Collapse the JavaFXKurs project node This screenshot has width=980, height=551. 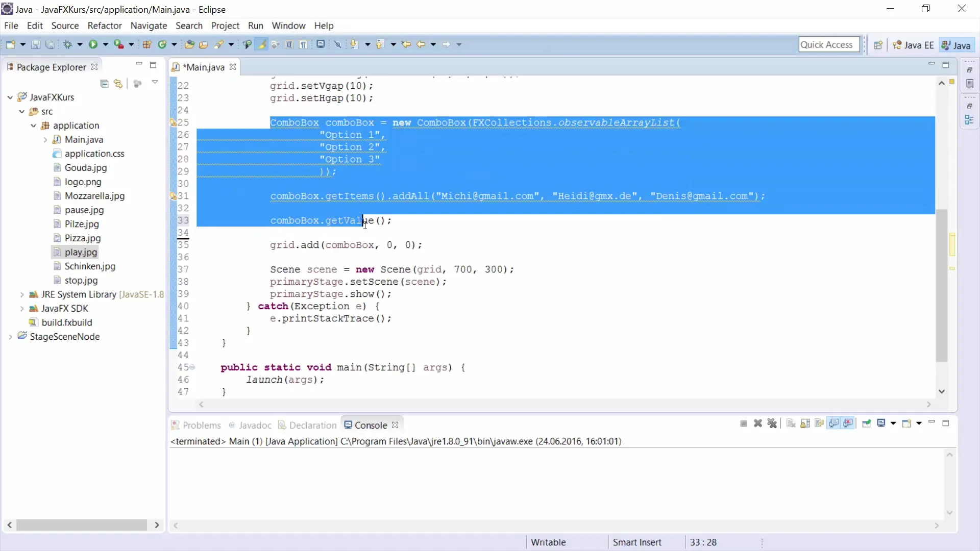(10, 97)
